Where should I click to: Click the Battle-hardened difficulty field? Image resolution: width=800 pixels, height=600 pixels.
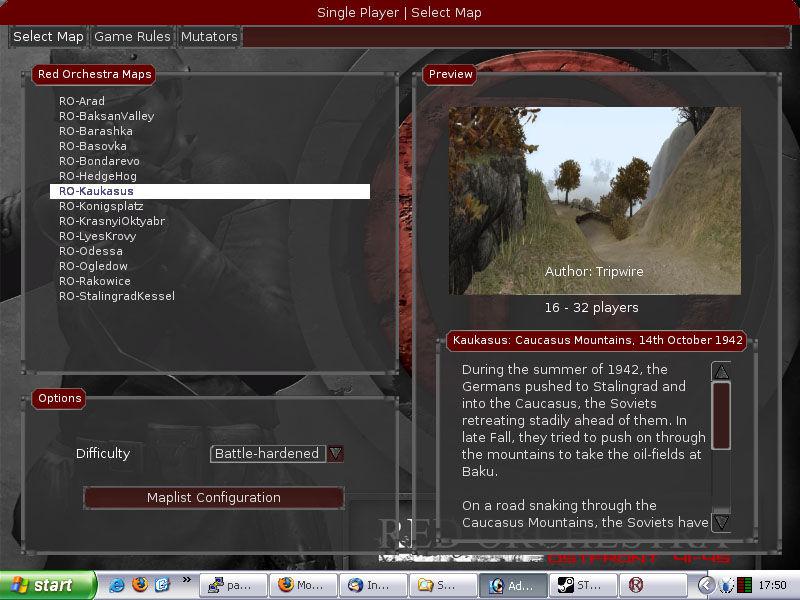[268, 453]
